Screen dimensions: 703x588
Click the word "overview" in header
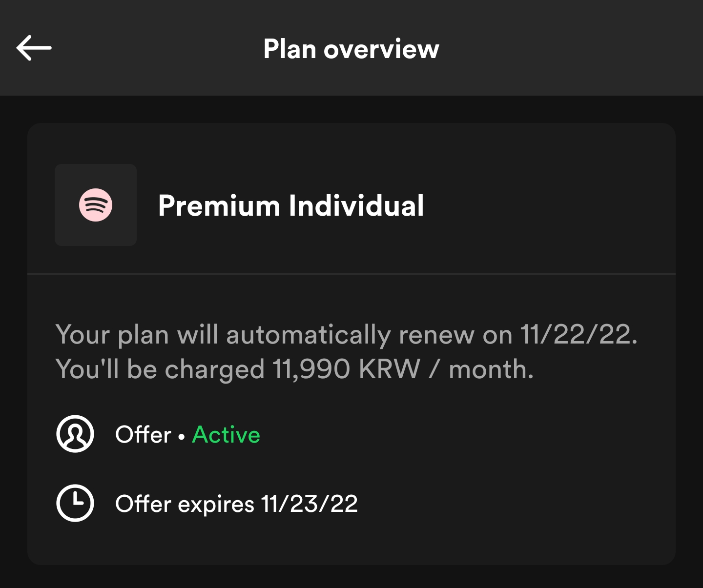click(x=381, y=49)
